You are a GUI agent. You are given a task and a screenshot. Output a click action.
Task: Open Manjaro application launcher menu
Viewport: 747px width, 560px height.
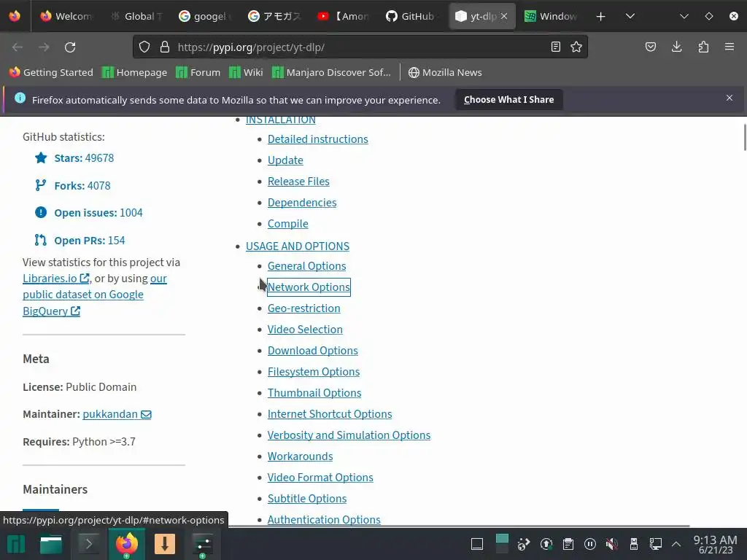(16, 544)
